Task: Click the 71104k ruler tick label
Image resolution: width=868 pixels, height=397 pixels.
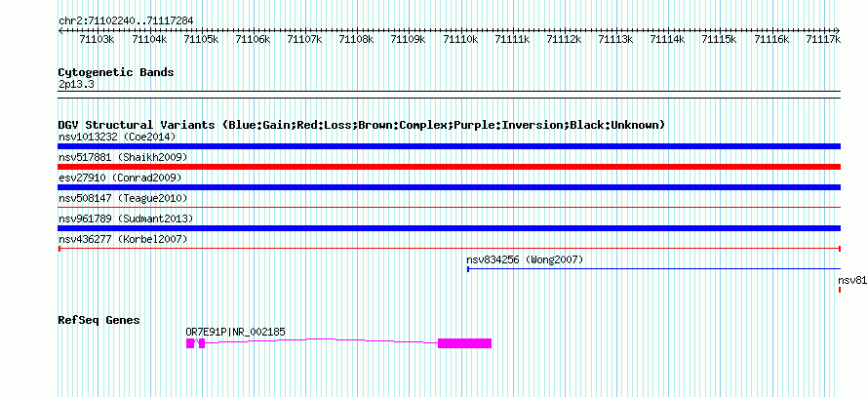Action: pos(149,39)
